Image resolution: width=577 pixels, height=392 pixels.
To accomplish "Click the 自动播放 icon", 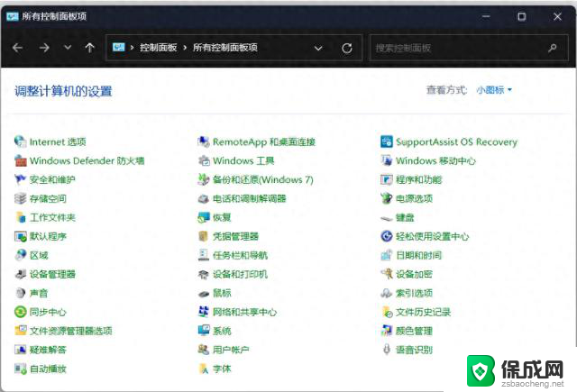I will click(20, 369).
